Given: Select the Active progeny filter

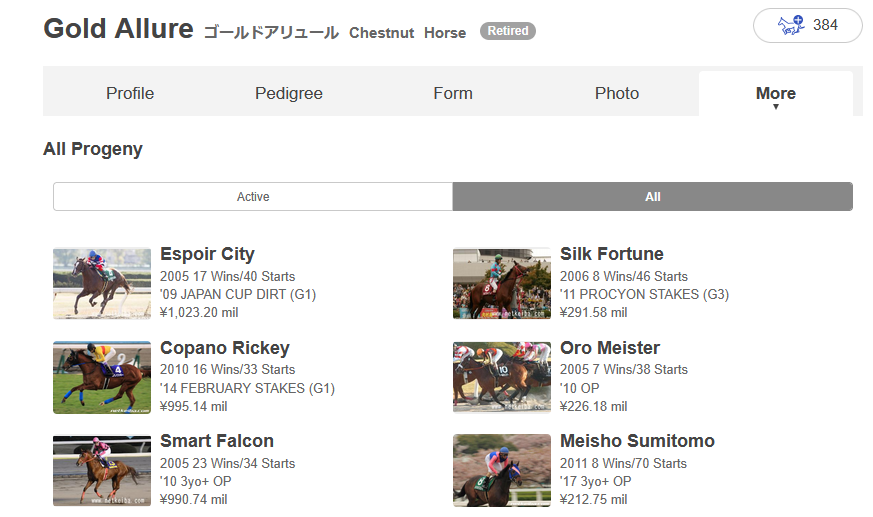Looking at the screenshot, I should coord(253,196).
